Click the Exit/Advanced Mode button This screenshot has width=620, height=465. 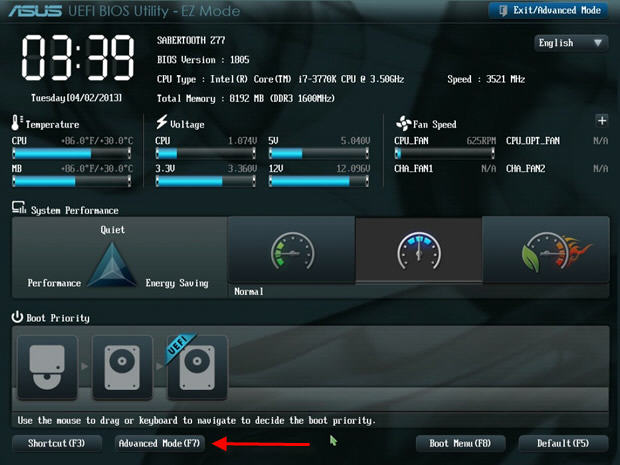click(x=548, y=11)
